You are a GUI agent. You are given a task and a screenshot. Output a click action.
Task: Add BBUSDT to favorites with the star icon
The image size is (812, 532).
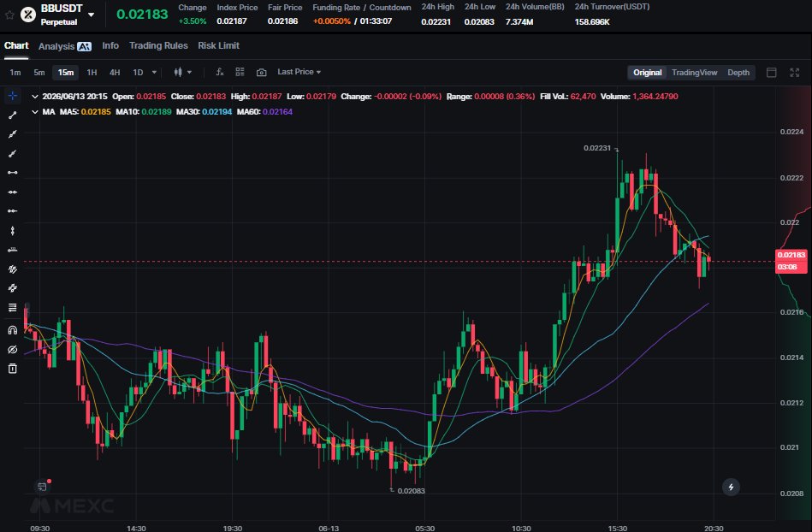click(x=9, y=15)
